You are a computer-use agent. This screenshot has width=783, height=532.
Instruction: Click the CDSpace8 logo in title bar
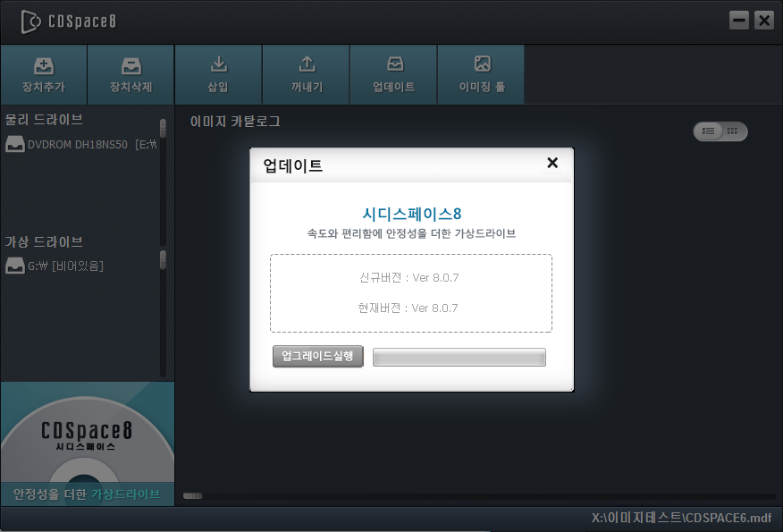[69, 21]
